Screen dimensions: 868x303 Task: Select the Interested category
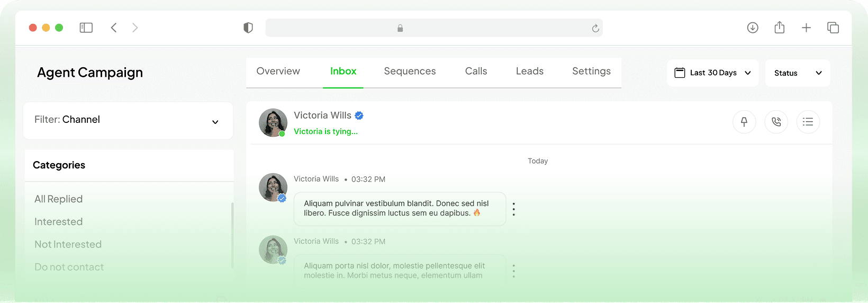pos(59,222)
